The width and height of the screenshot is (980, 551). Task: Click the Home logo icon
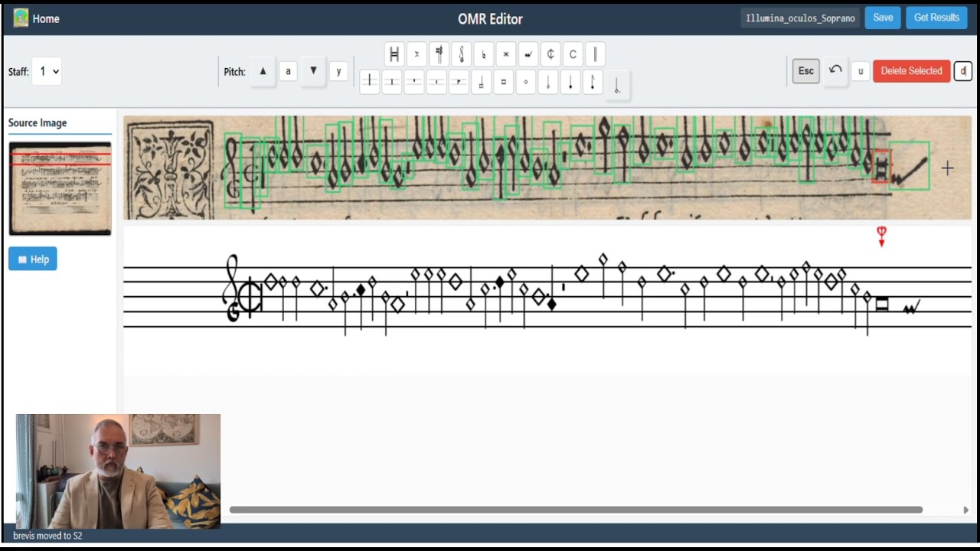(21, 18)
